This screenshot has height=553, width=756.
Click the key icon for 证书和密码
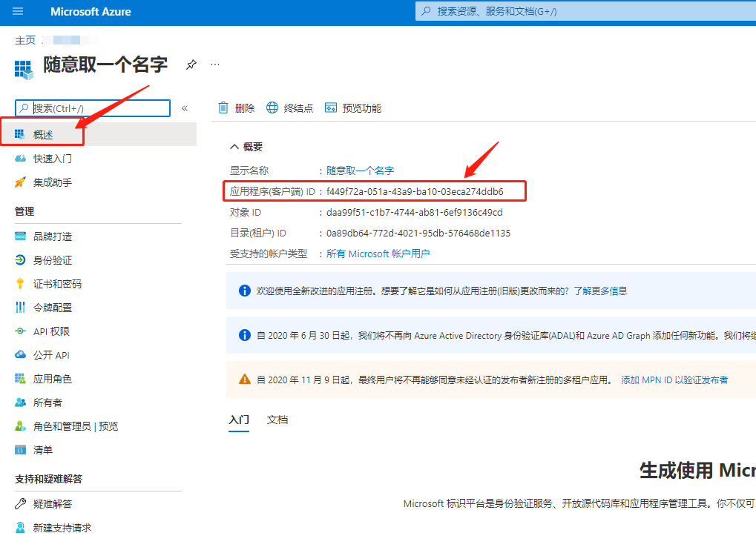click(x=20, y=284)
